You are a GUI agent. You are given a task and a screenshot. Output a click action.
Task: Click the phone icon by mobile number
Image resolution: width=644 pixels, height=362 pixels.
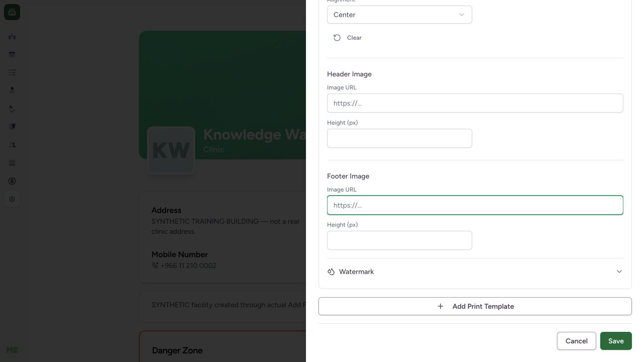point(155,265)
